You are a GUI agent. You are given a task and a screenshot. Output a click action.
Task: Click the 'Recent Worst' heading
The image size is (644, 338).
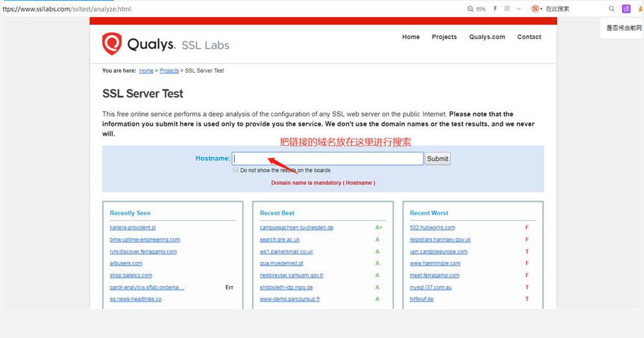[x=429, y=213]
